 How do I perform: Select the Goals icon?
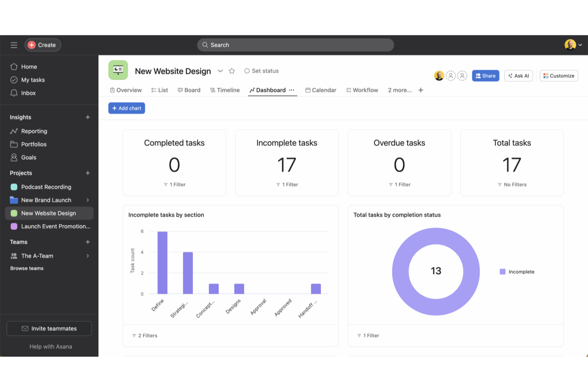pyautogui.click(x=14, y=157)
